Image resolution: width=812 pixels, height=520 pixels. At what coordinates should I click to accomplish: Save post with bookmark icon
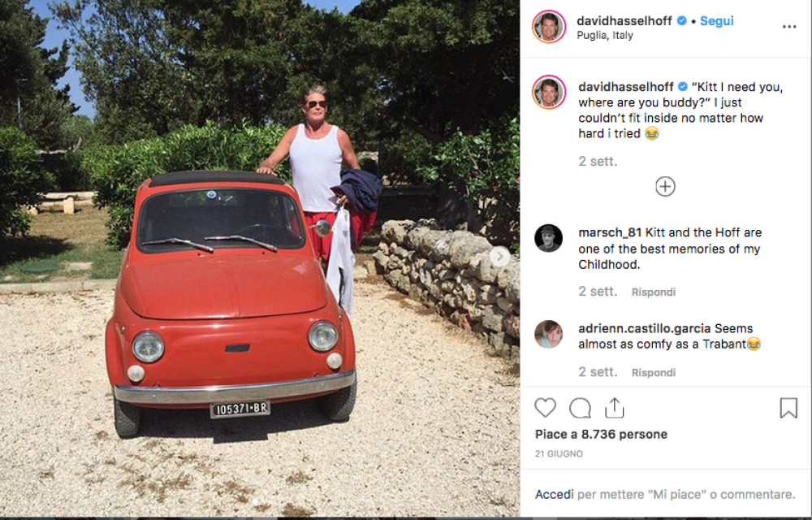pos(788,408)
